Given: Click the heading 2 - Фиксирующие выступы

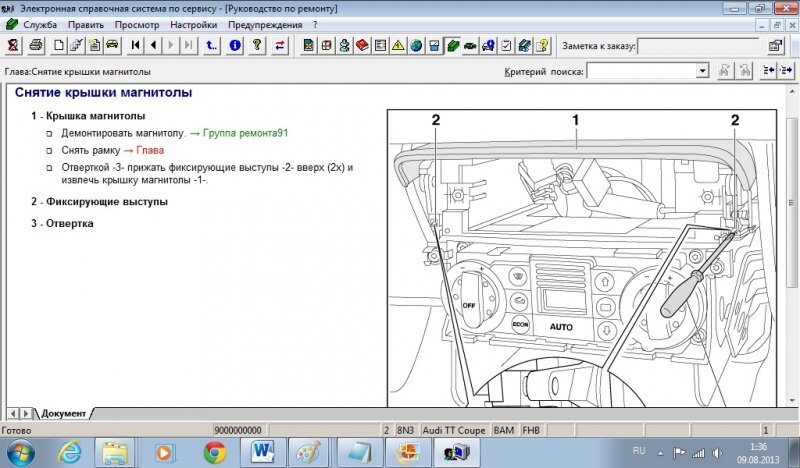Looking at the screenshot, I should [x=99, y=202].
